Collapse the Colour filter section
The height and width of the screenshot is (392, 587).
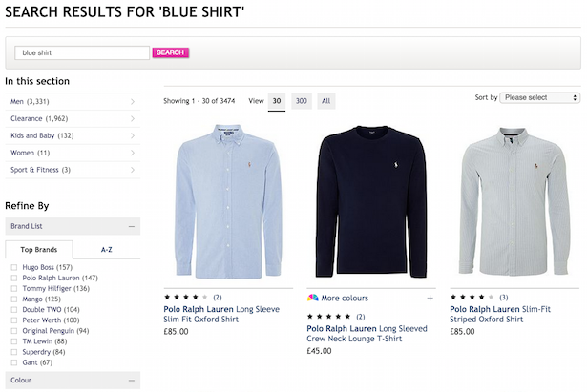[130, 380]
